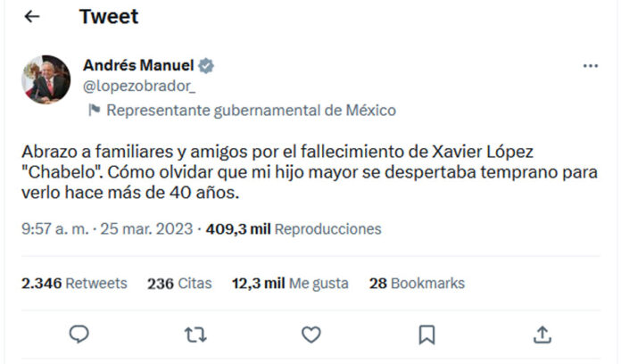Show the 12,3 mil Me gusta list
This screenshot has height=364, width=621.
(290, 283)
